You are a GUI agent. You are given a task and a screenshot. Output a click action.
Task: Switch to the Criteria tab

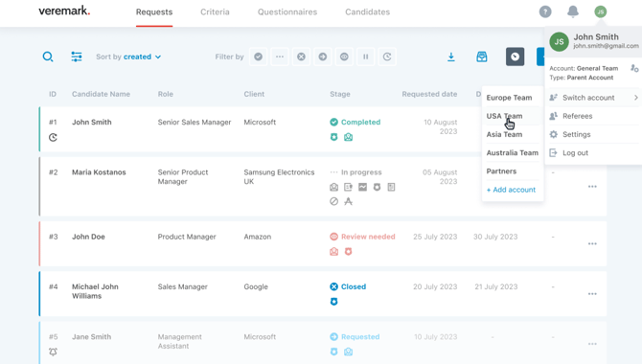[215, 11]
